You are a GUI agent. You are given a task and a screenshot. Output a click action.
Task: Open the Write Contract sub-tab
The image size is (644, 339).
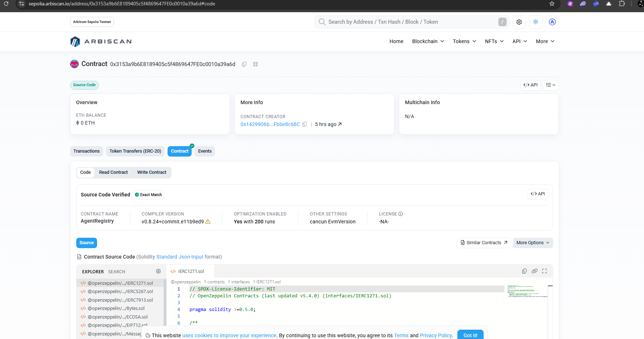152,172
